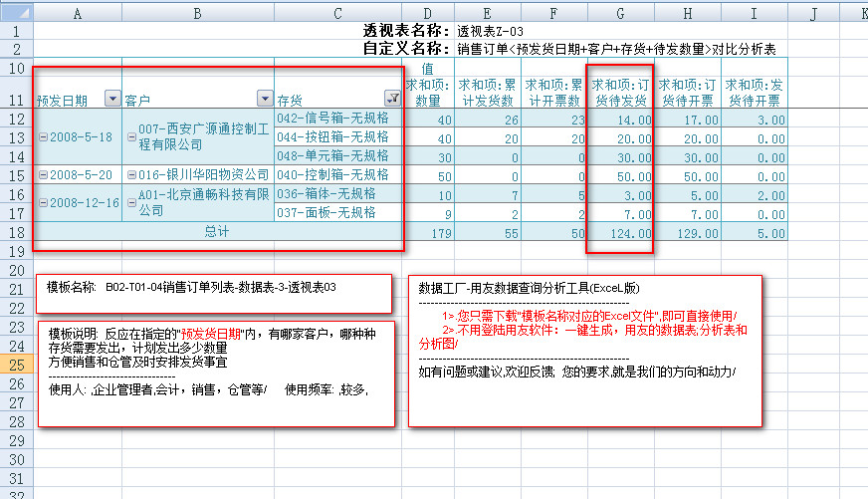Collapse the 2008-5-20 date group
Viewport: 868px width, 499px height.
(x=43, y=175)
